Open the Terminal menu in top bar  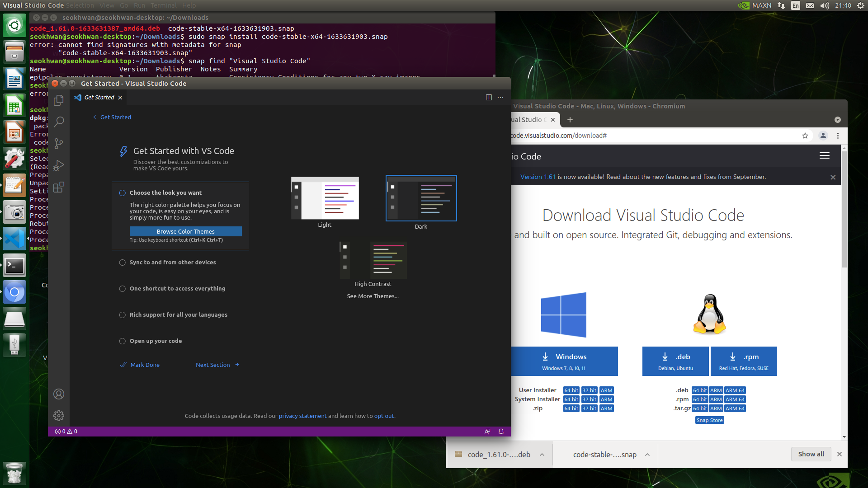pos(163,5)
